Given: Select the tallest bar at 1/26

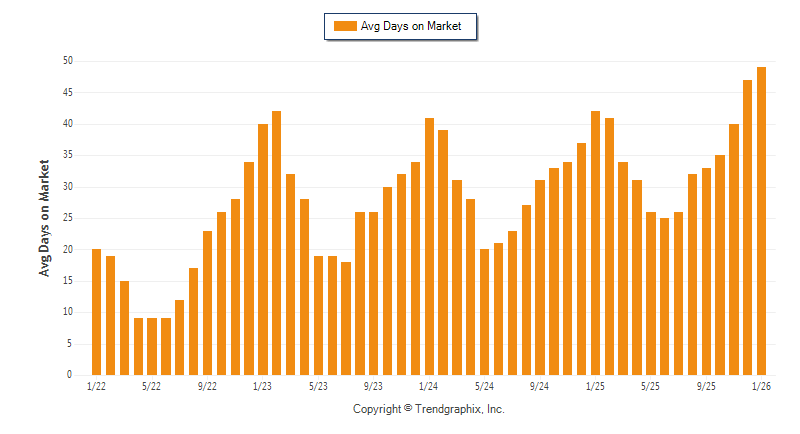Looking at the screenshot, I should click(761, 221).
